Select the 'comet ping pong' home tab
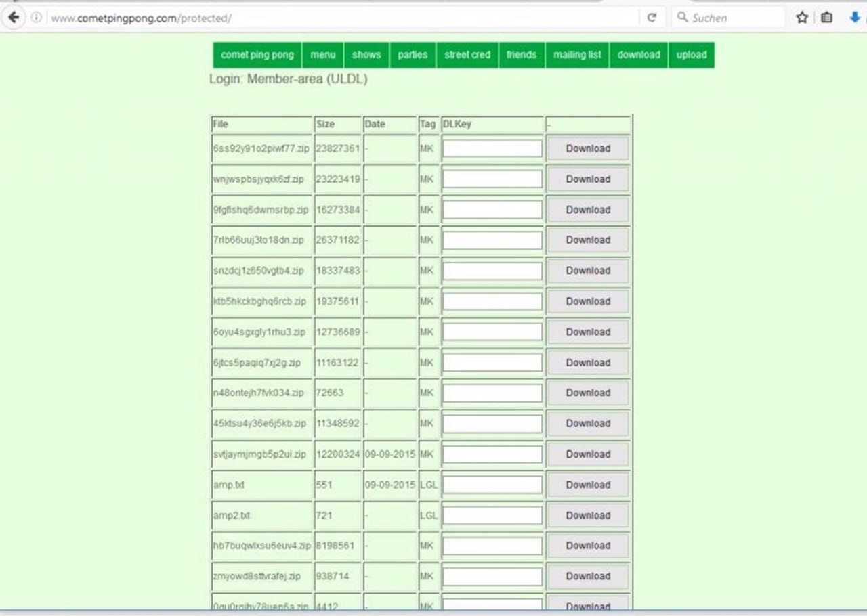Screen dimensions: 867x616 [x=257, y=55]
